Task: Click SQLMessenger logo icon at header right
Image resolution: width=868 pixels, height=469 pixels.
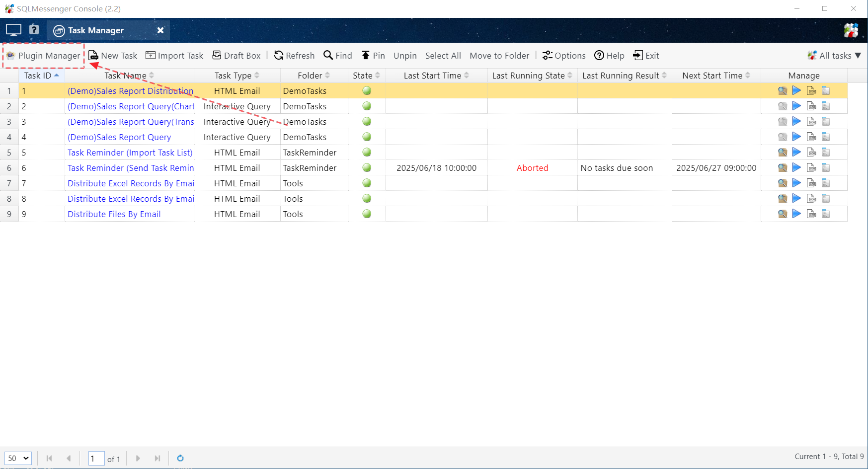Action: (x=851, y=30)
